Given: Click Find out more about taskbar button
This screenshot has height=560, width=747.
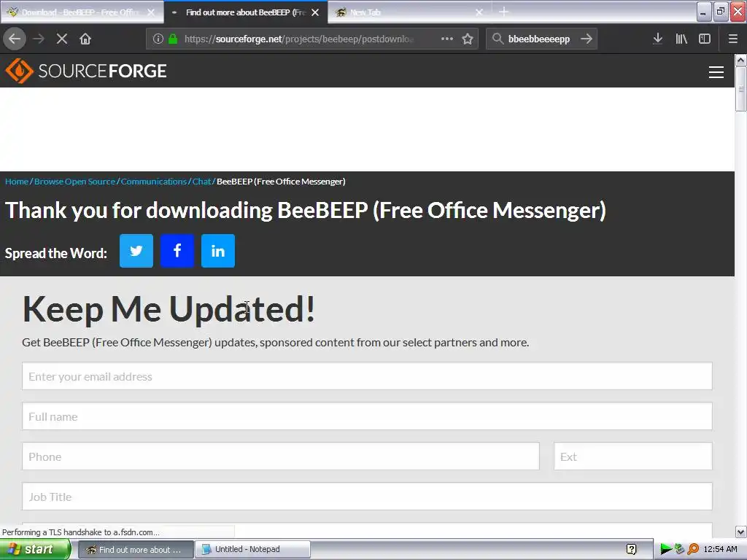Looking at the screenshot, I should point(136,549).
